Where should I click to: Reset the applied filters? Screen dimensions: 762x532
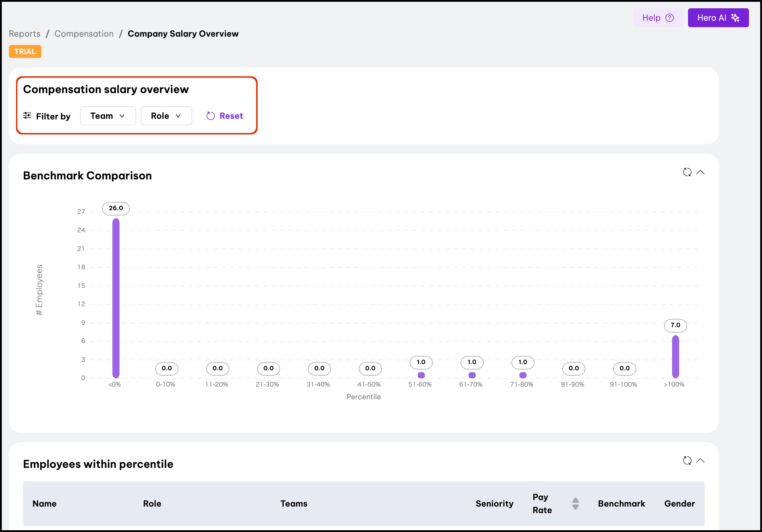point(225,116)
